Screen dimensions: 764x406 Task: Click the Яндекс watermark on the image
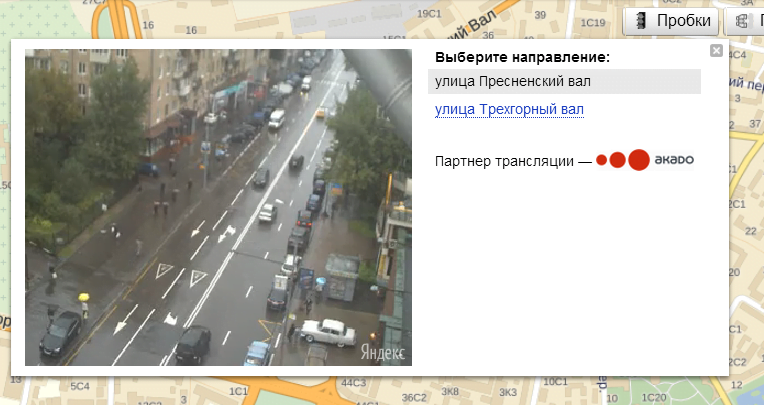pos(382,352)
